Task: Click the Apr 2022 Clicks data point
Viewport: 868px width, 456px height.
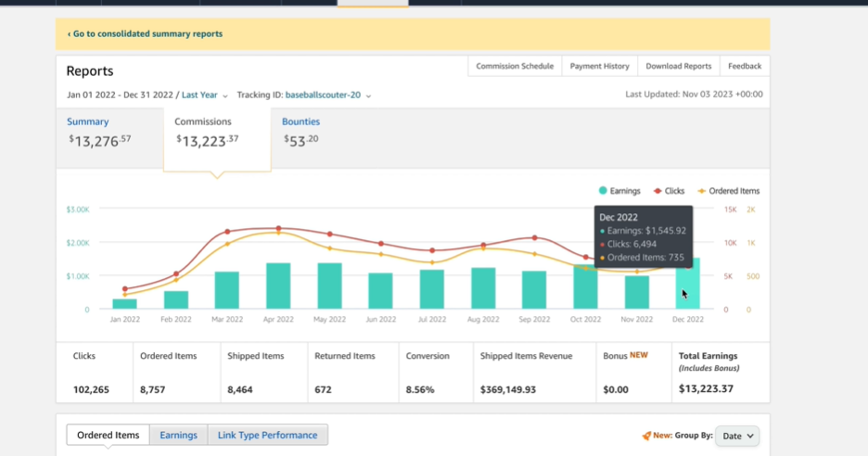Action: point(278,228)
